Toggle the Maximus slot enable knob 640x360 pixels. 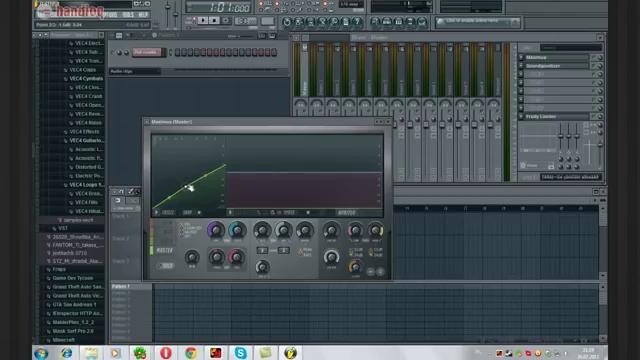pyautogui.click(x=599, y=58)
